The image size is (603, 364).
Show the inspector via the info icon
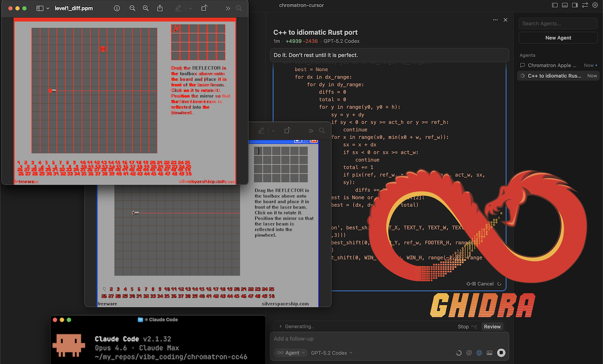(117, 8)
